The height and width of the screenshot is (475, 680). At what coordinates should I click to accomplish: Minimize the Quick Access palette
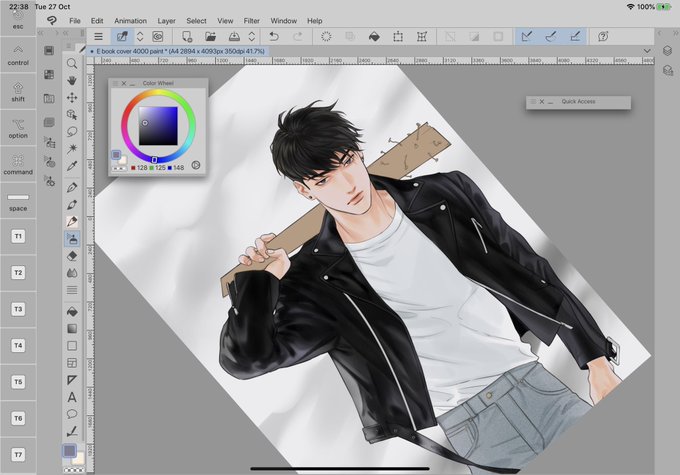pyautogui.click(x=550, y=102)
